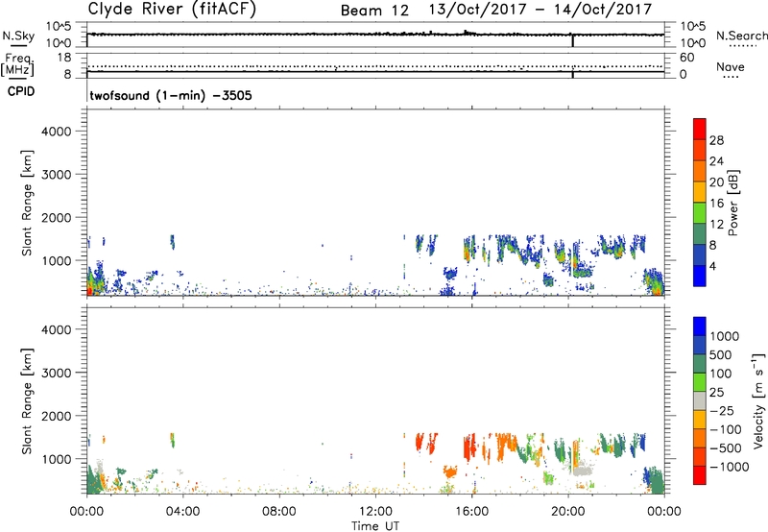Click the '12:00' time tick label

pyautogui.click(x=375, y=512)
